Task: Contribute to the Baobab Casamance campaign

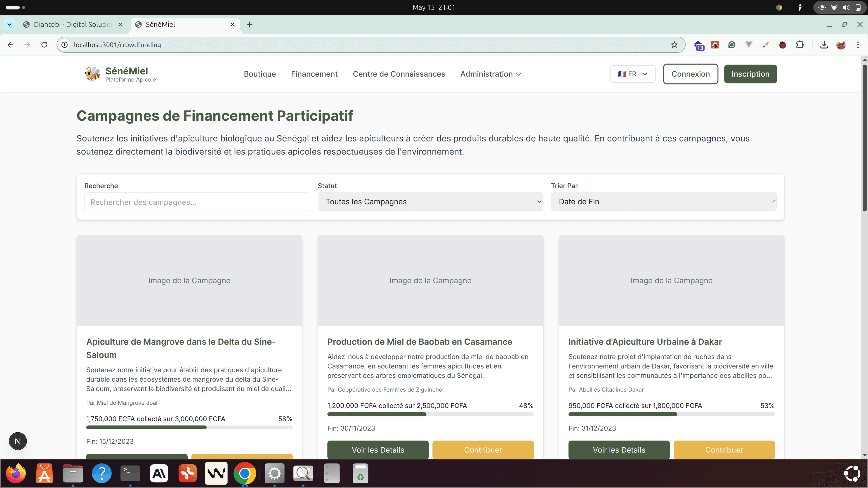Action: pyautogui.click(x=483, y=449)
